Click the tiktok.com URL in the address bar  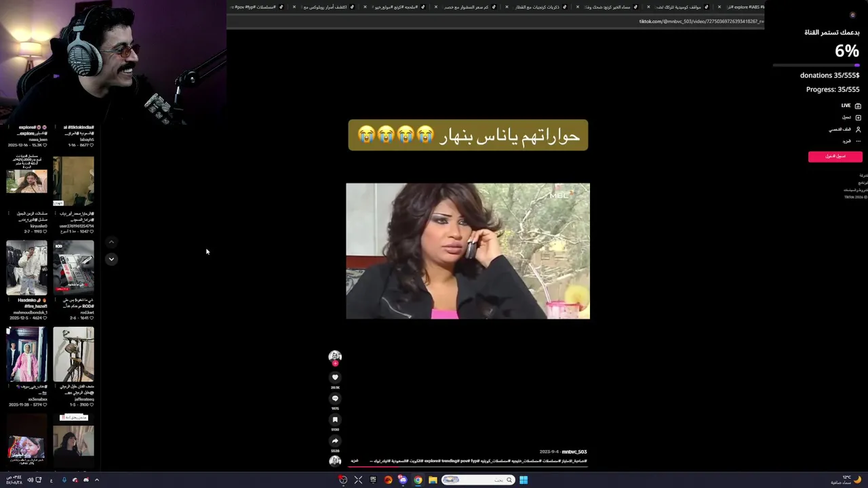(x=701, y=22)
